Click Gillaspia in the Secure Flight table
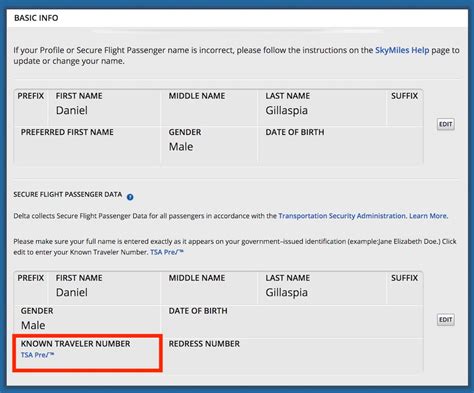The height and width of the screenshot is (393, 474). pyautogui.click(x=286, y=292)
